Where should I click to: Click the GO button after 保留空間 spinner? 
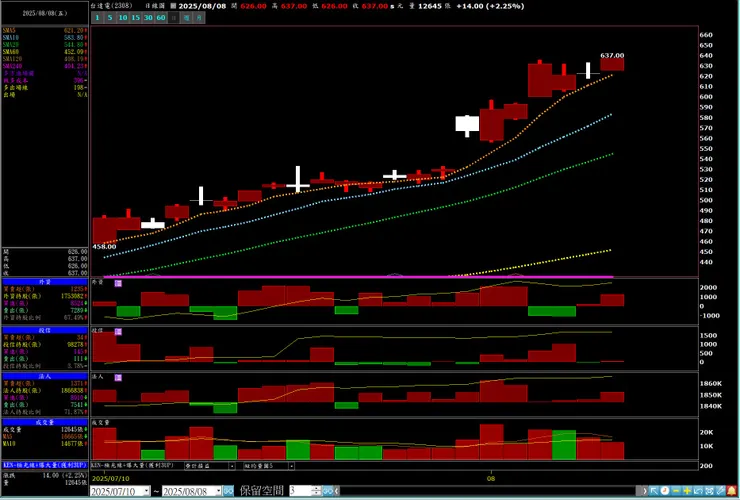click(328, 491)
